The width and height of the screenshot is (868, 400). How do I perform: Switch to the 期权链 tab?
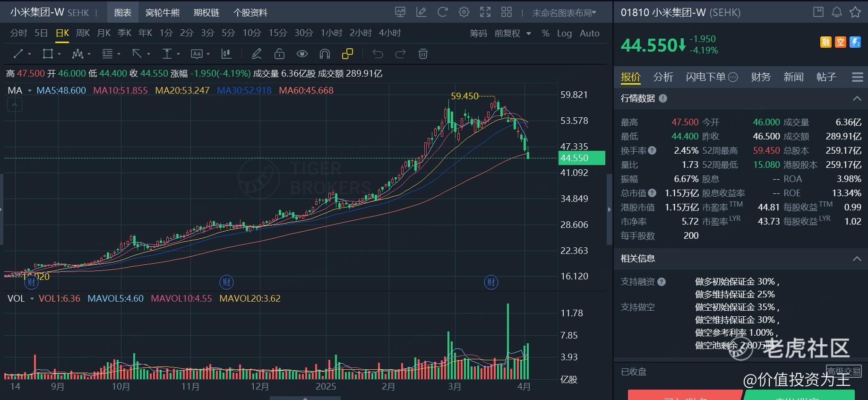[206, 13]
